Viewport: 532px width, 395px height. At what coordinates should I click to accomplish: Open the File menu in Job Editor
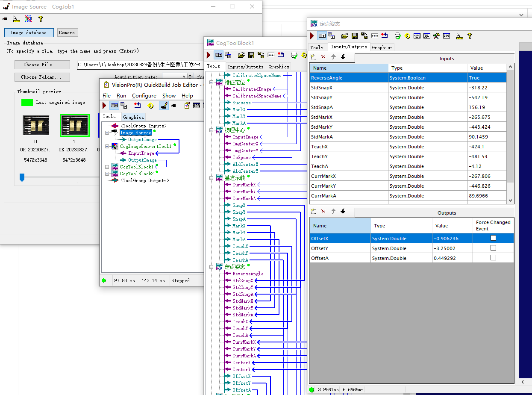click(x=106, y=96)
